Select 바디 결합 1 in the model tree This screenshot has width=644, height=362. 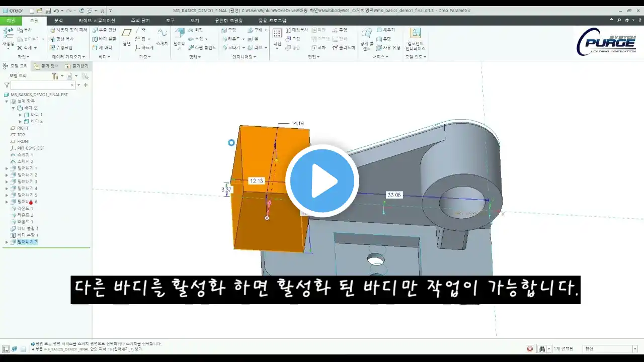click(24, 229)
